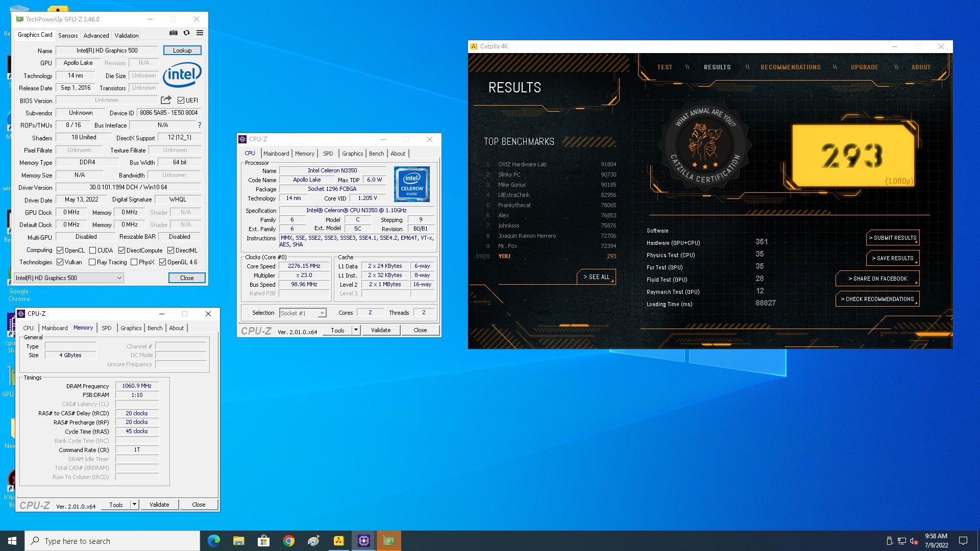Screen dimensions: 980x551
Task: Click the Bus Interface question mark icon
Action: (x=200, y=125)
